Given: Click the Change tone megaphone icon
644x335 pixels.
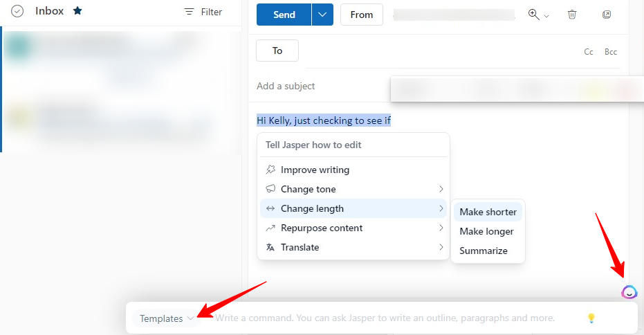Looking at the screenshot, I should pyautogui.click(x=270, y=189).
